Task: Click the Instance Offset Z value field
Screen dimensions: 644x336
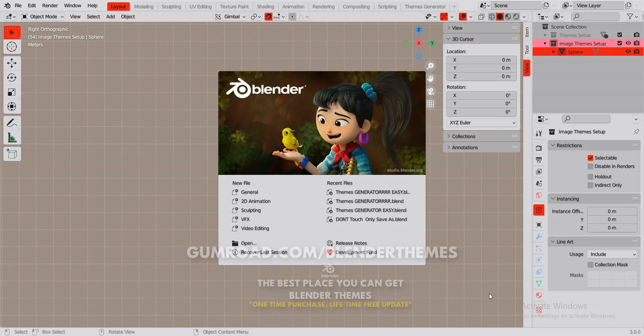Action: click(x=612, y=228)
